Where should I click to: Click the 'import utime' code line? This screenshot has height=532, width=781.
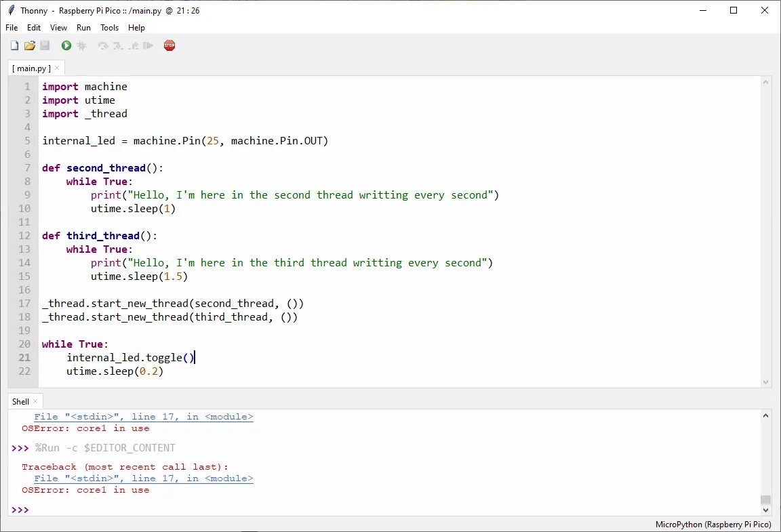pos(78,100)
